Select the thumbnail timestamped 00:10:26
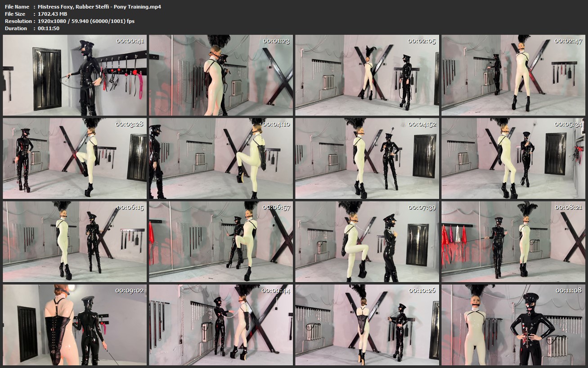Screen dimensions: 588x368 (x=367, y=325)
